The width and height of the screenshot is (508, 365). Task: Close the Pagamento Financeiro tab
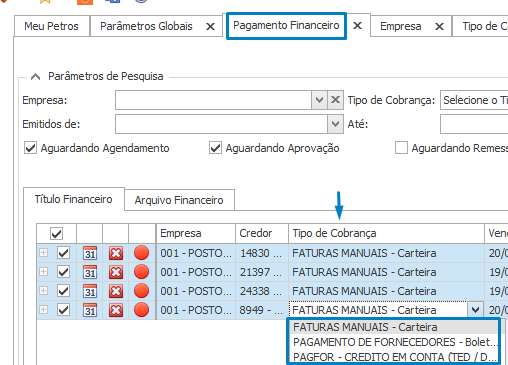click(357, 25)
